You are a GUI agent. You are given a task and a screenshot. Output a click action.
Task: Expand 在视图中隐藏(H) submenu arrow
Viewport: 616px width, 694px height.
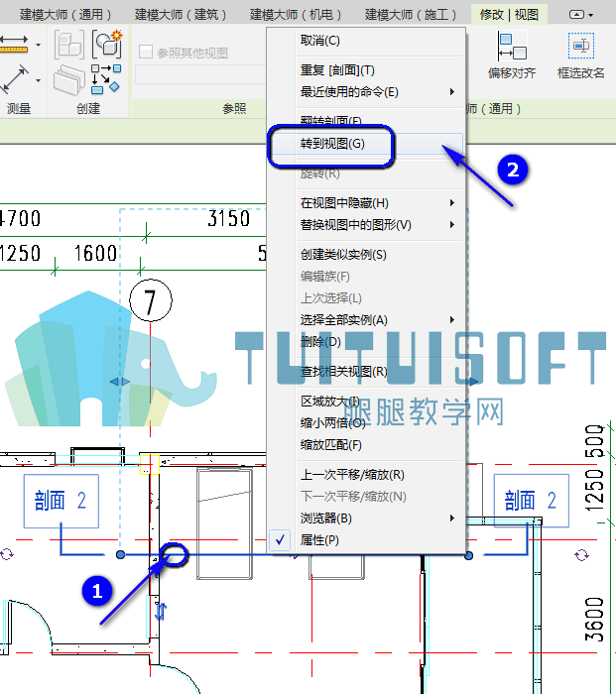(x=451, y=202)
